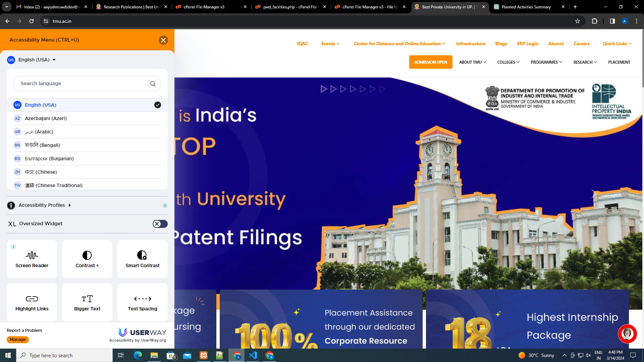Activate the Smart Contrast tile
644x362 pixels.
[143, 259]
